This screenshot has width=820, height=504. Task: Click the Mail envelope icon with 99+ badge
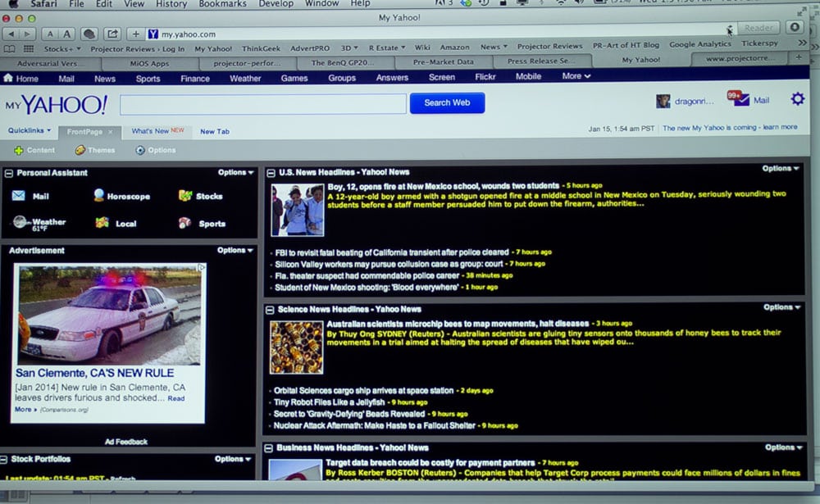[741, 99]
